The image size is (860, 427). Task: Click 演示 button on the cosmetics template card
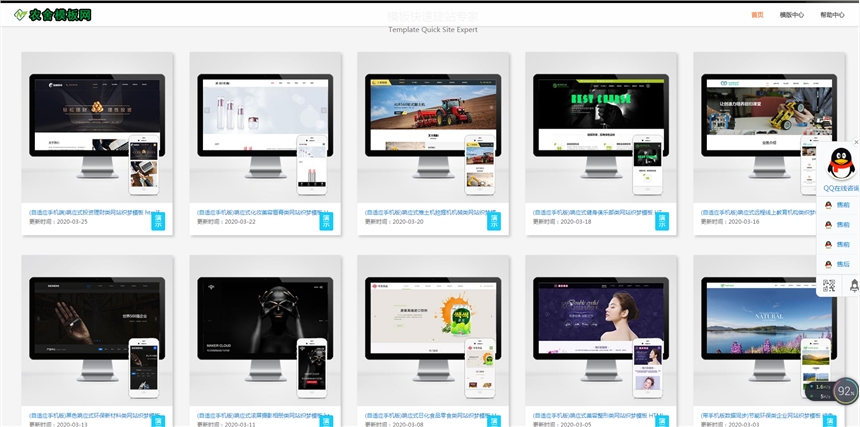pos(325,222)
